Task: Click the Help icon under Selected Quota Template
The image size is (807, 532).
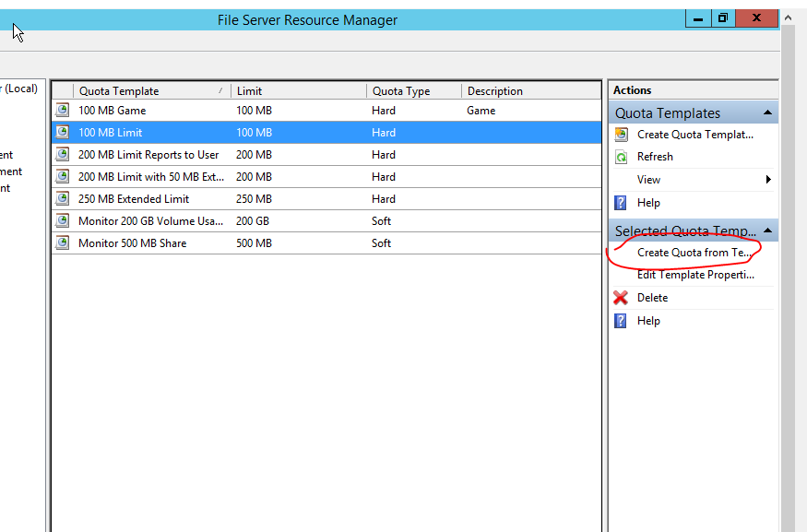Action: click(x=620, y=320)
